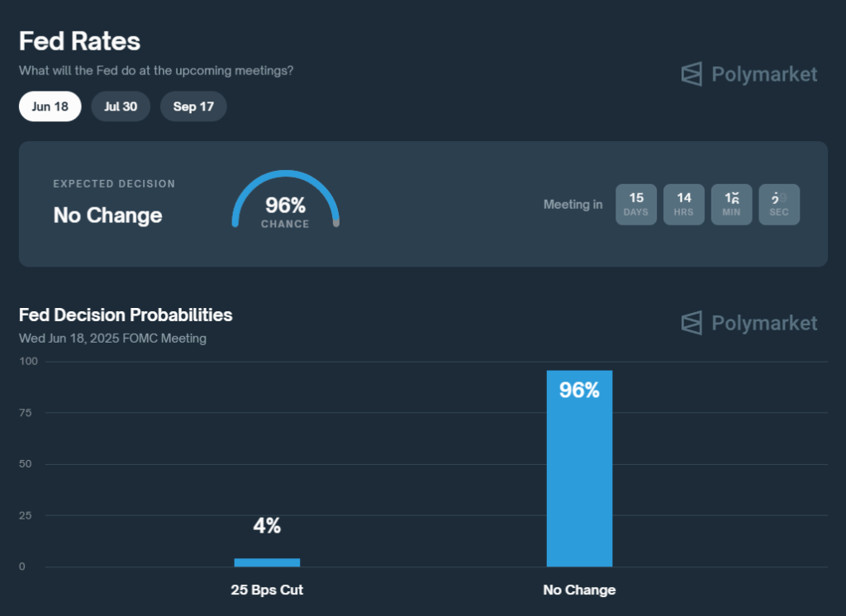Click the Polymarket logo beside the chart title
This screenshot has height=616, width=846.
click(x=692, y=323)
